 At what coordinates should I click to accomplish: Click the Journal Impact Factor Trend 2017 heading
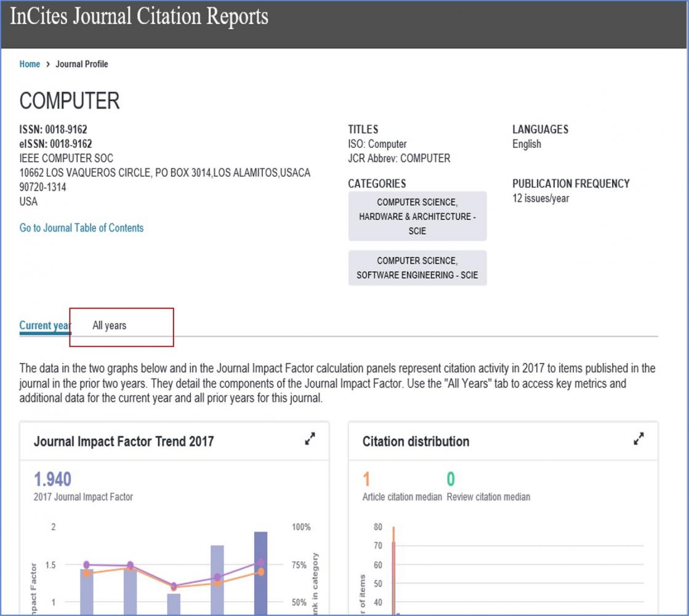point(124,441)
